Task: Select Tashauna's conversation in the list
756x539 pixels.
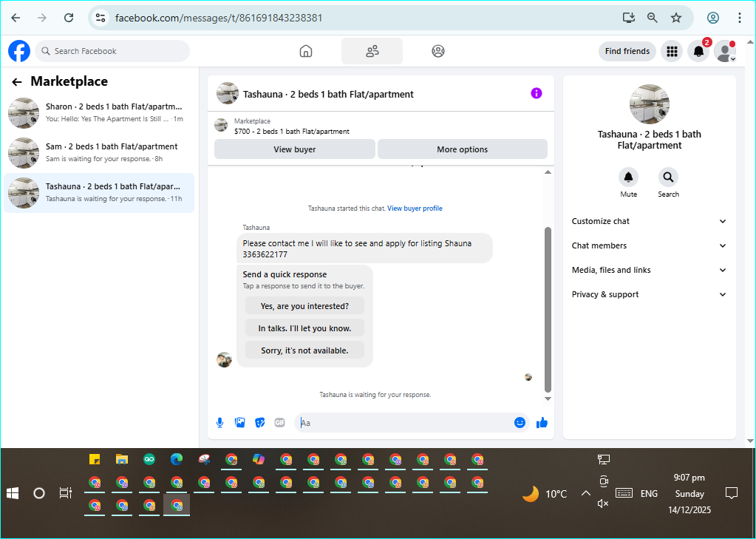Action: 99,193
